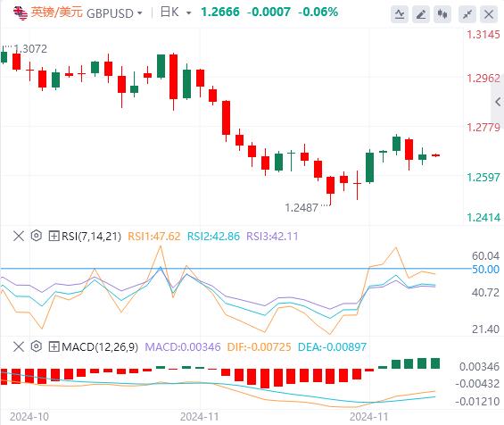Collapse the right side panel arrow

(498, 102)
